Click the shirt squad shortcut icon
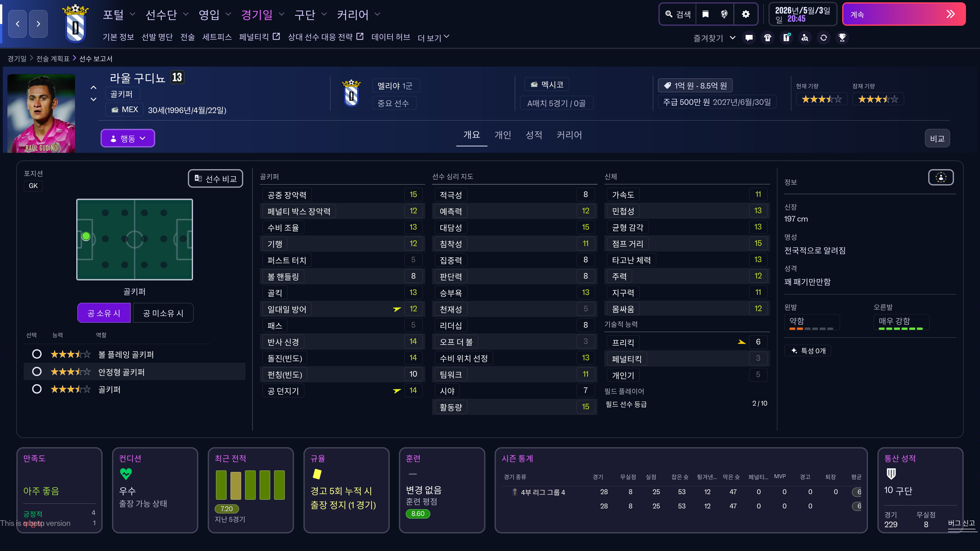 point(767,38)
